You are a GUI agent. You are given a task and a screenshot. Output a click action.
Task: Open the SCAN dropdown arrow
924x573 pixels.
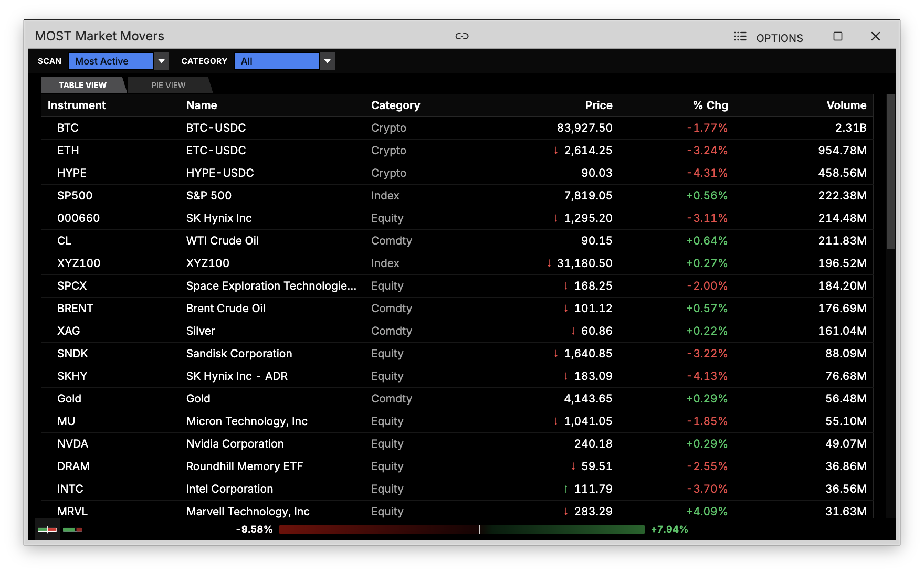(162, 61)
